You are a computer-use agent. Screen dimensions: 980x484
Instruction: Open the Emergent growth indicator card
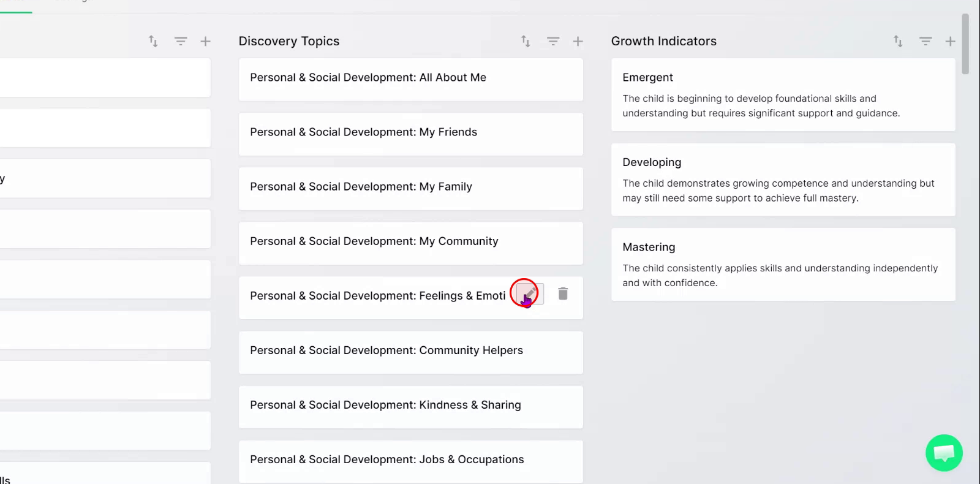pos(783,95)
